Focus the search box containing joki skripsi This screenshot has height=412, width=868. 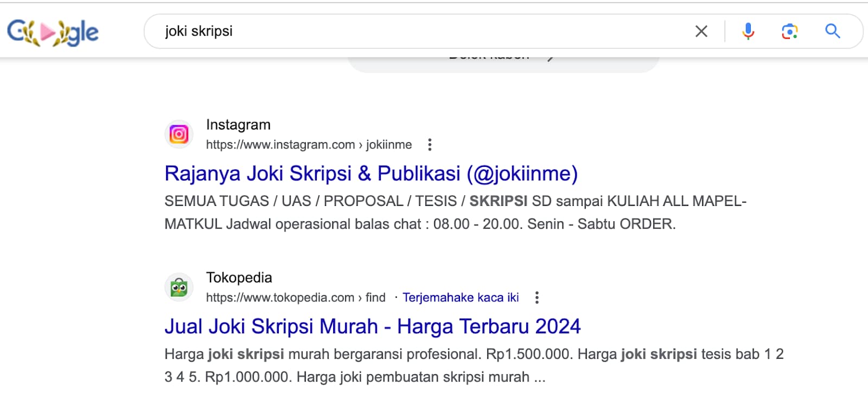(x=423, y=31)
